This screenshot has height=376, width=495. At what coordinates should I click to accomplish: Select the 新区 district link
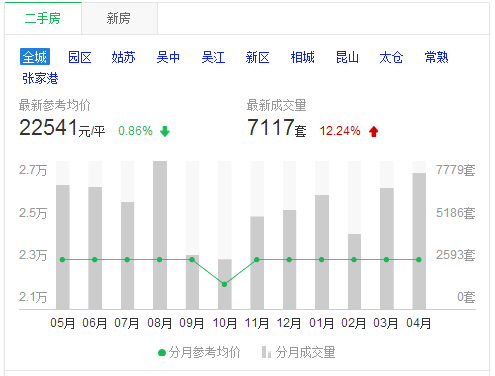257,57
